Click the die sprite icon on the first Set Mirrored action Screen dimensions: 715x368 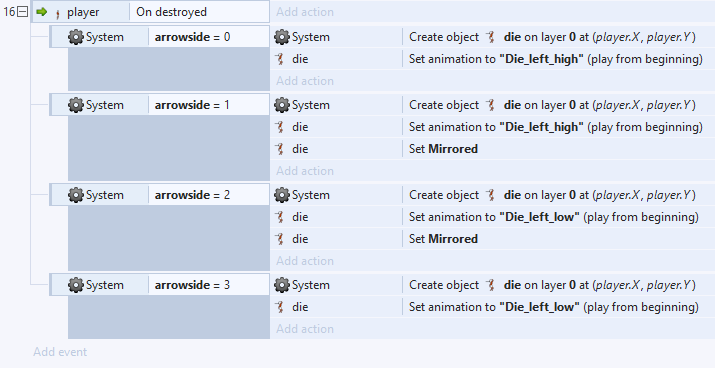[x=280, y=149]
